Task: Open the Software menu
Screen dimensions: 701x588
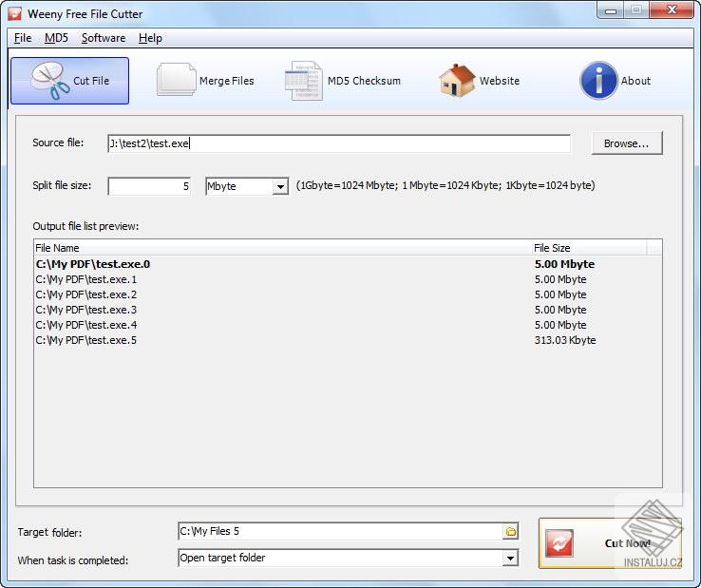Action: [104, 38]
